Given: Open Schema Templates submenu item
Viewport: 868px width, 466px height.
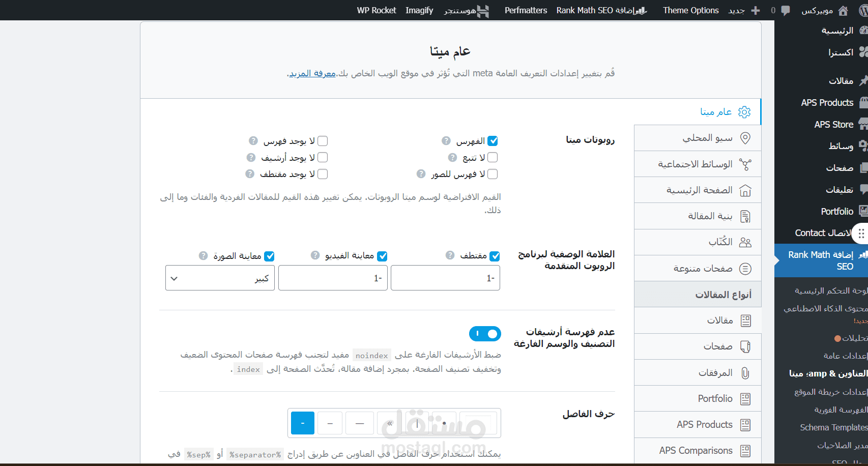Looking at the screenshot, I should tap(834, 427).
